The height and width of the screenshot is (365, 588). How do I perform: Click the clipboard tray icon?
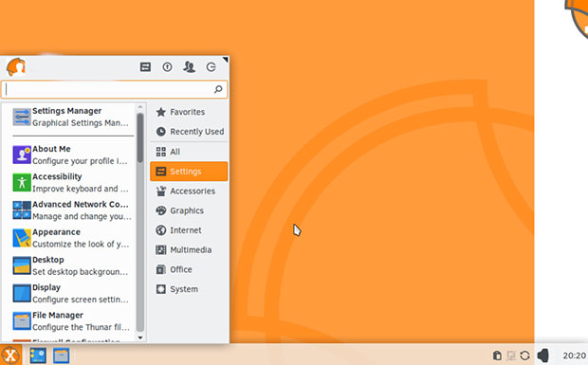[497, 356]
